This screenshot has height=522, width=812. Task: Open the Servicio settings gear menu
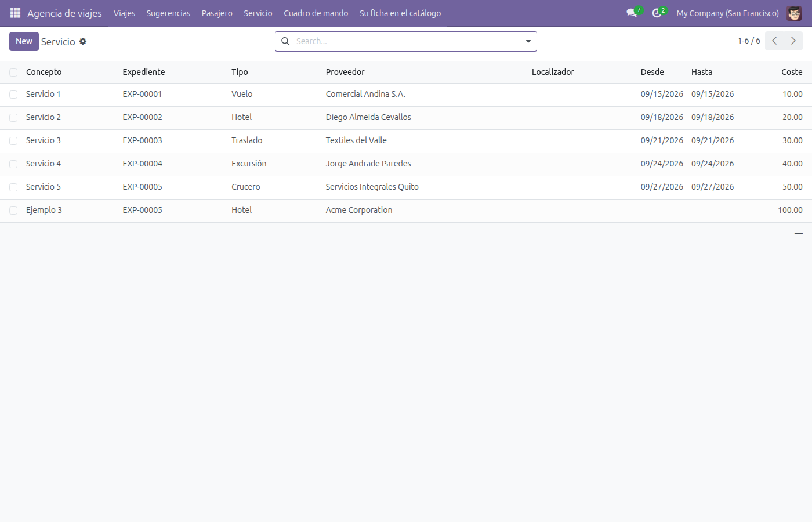pyautogui.click(x=83, y=41)
